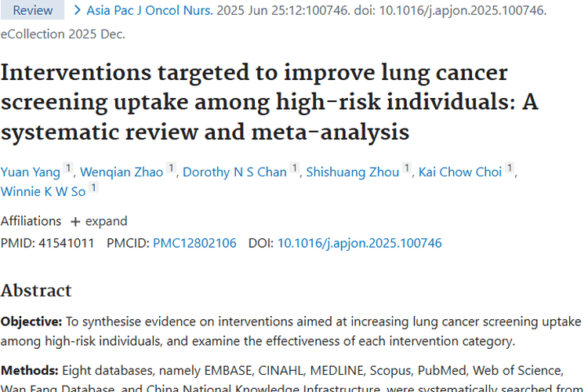Screen dimensions: 588x392
Task: Open author Winnie K W So's link
Action: pos(43,191)
